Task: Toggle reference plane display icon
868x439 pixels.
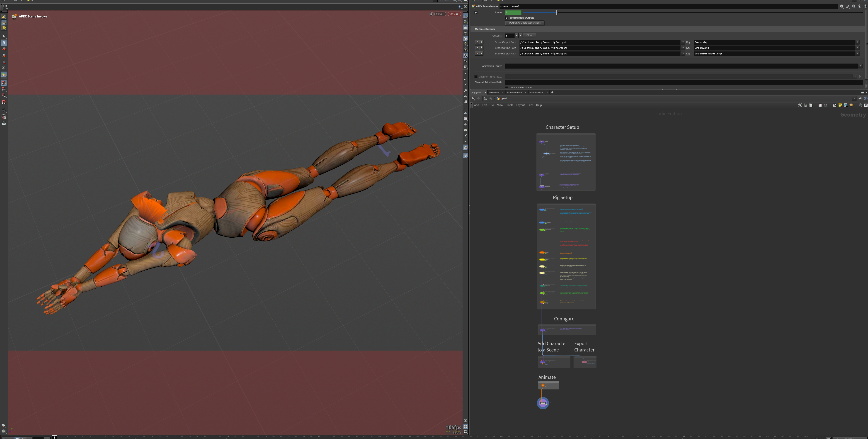Action: coord(465,16)
